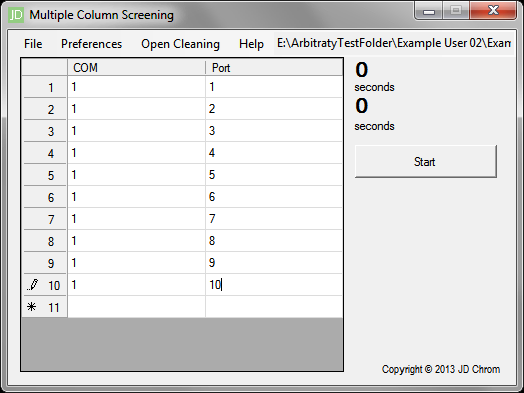Click the COM cell in row 8
The width and height of the screenshot is (524, 393).
coord(136,241)
